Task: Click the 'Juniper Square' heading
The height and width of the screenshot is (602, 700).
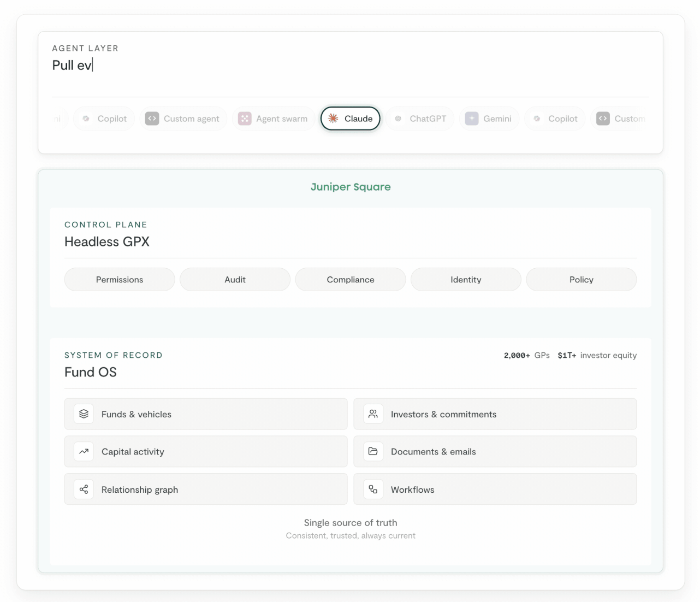Action: point(351,187)
